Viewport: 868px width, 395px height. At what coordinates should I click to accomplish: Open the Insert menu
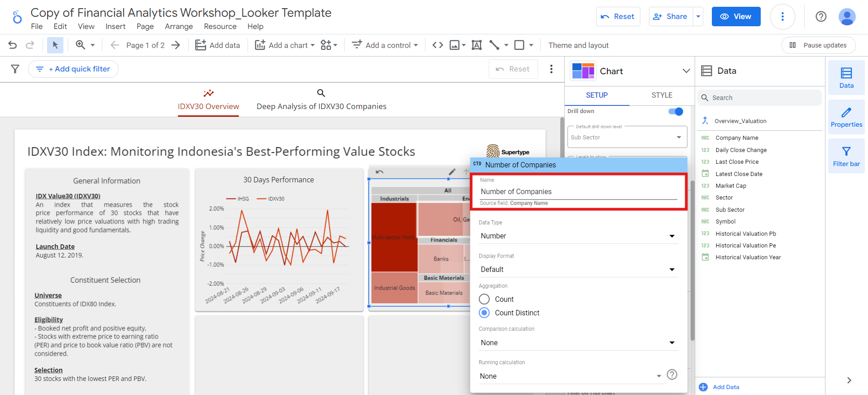(x=115, y=26)
